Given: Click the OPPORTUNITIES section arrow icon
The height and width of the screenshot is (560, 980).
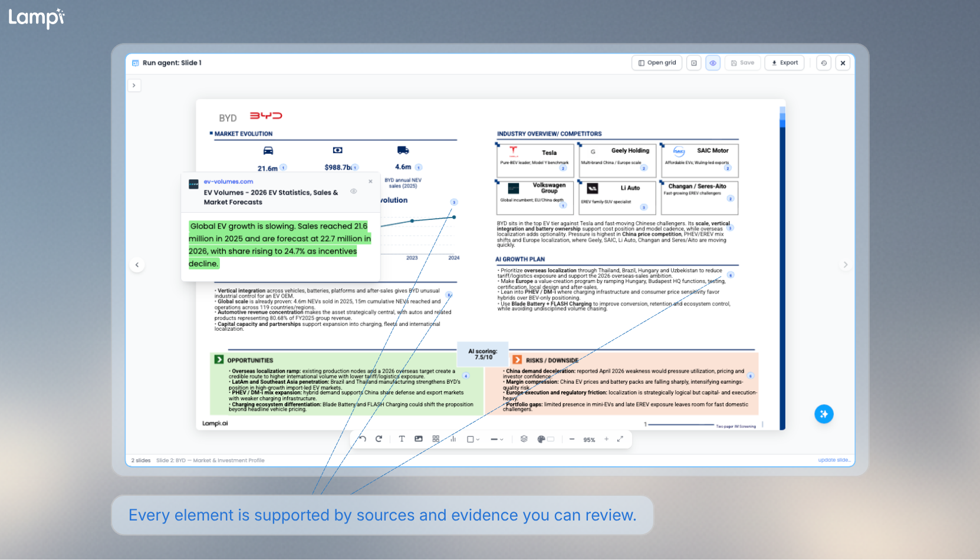Looking at the screenshot, I should point(219,360).
